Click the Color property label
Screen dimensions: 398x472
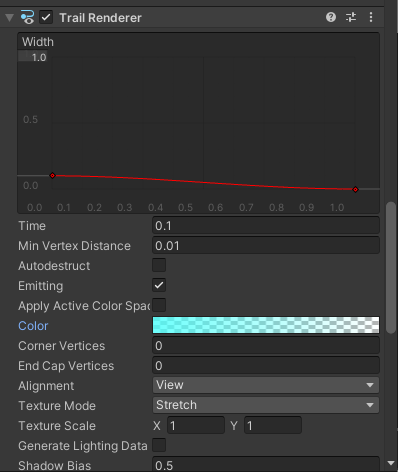tap(33, 326)
